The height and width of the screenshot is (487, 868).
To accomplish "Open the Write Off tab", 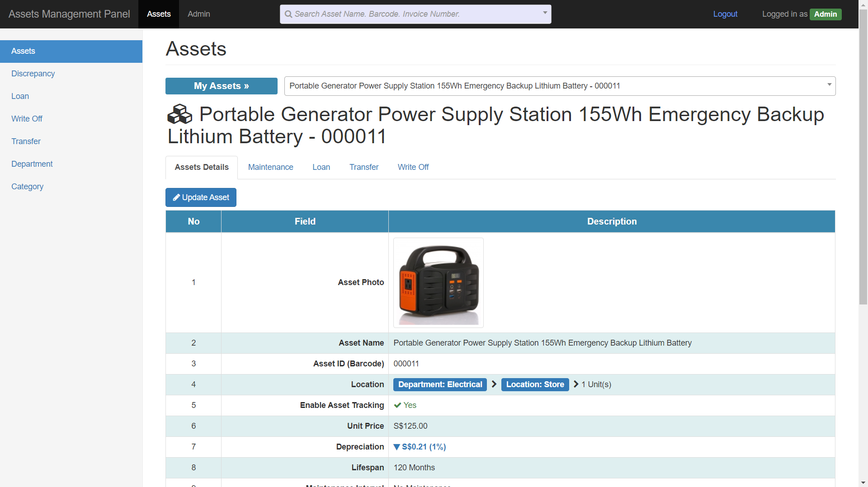I will tap(413, 167).
